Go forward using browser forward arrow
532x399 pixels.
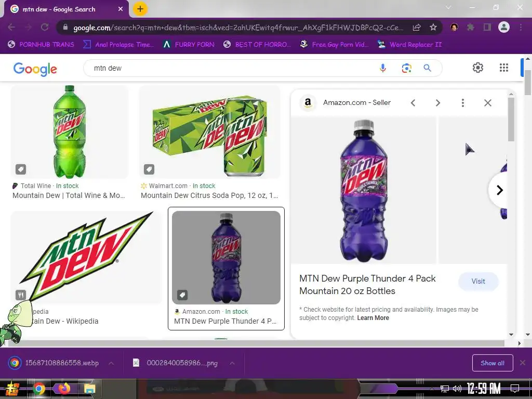[x=28, y=27]
